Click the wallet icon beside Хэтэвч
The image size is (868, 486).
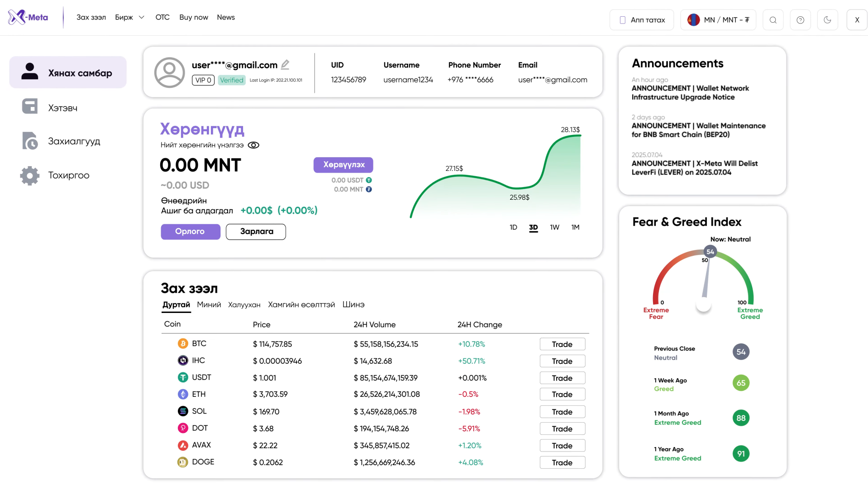tap(30, 106)
